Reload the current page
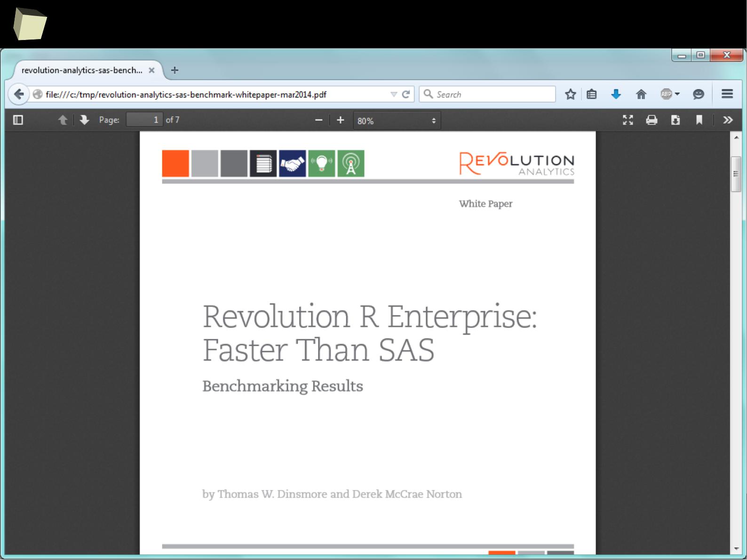The width and height of the screenshot is (747, 560). 406,94
